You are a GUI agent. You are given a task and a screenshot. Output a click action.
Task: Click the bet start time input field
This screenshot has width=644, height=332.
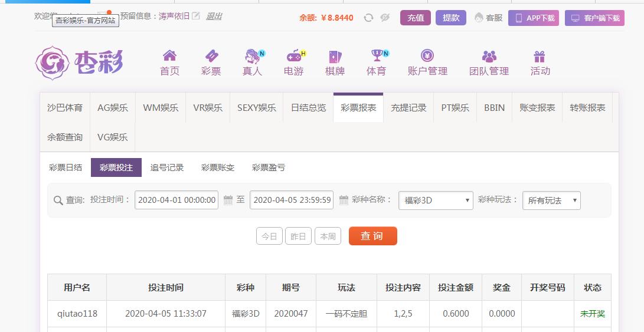[176, 200]
